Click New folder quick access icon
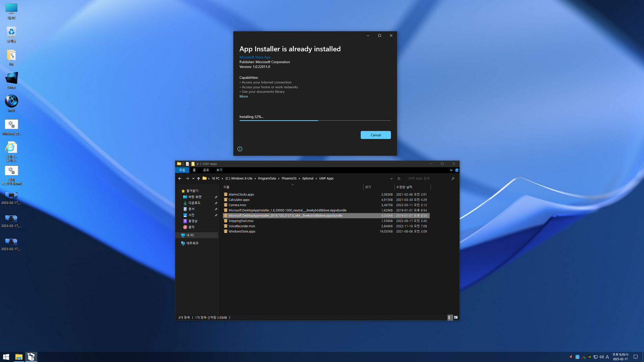 [193, 164]
